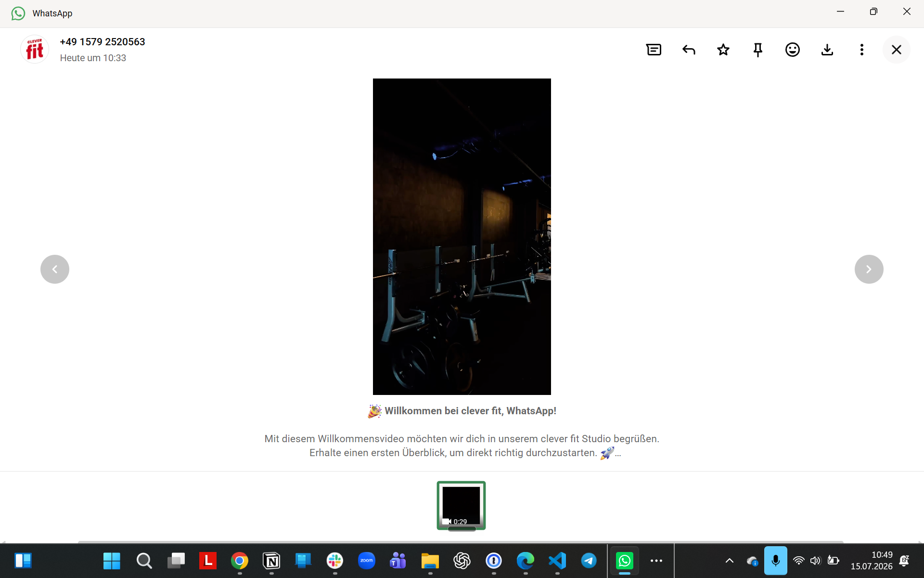Show hidden system tray icons chevron

(730, 561)
